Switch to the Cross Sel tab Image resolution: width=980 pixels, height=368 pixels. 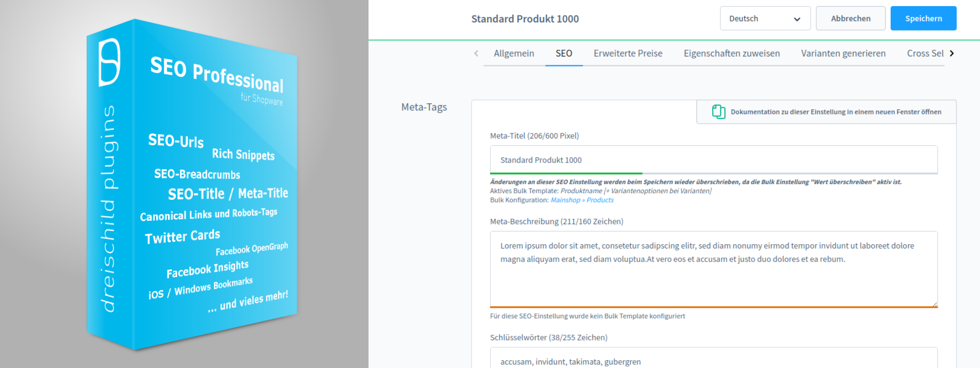(925, 53)
